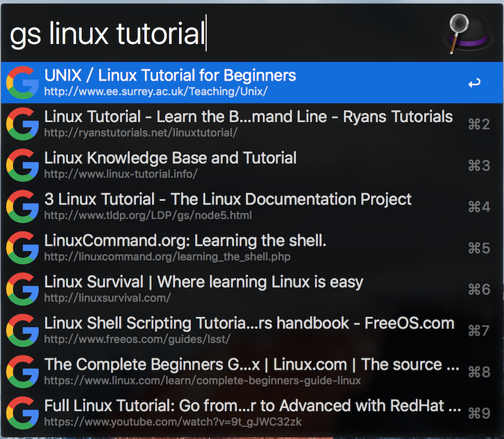Viewport: 504px width, 439px height.
Task: Click the Google icon beside the YouTube result
Action: (x=21, y=413)
